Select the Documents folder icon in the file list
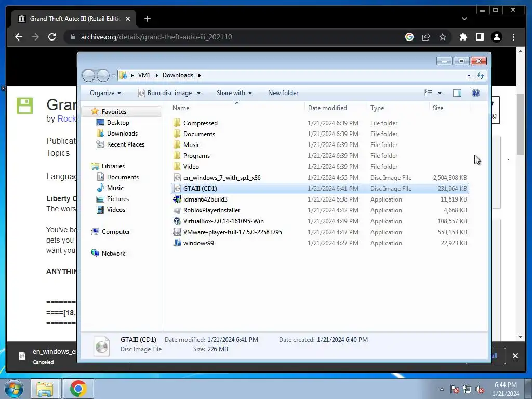The width and height of the screenshot is (532, 399). [x=177, y=134]
